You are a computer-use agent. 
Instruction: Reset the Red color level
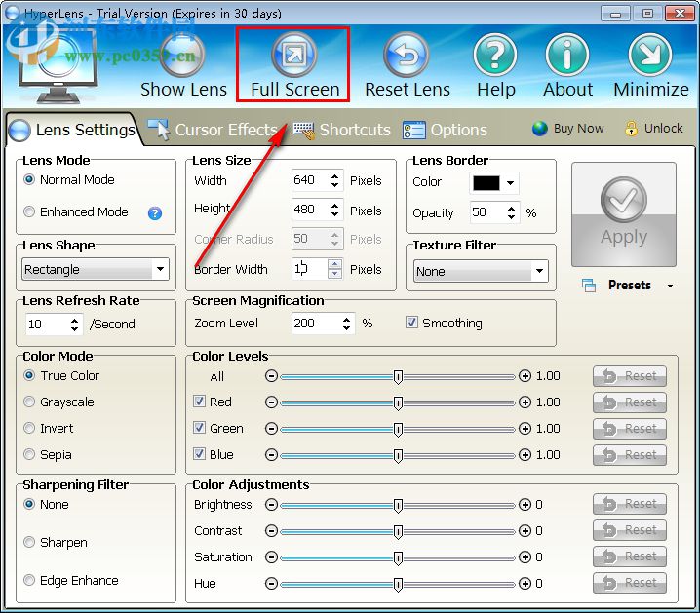point(630,402)
